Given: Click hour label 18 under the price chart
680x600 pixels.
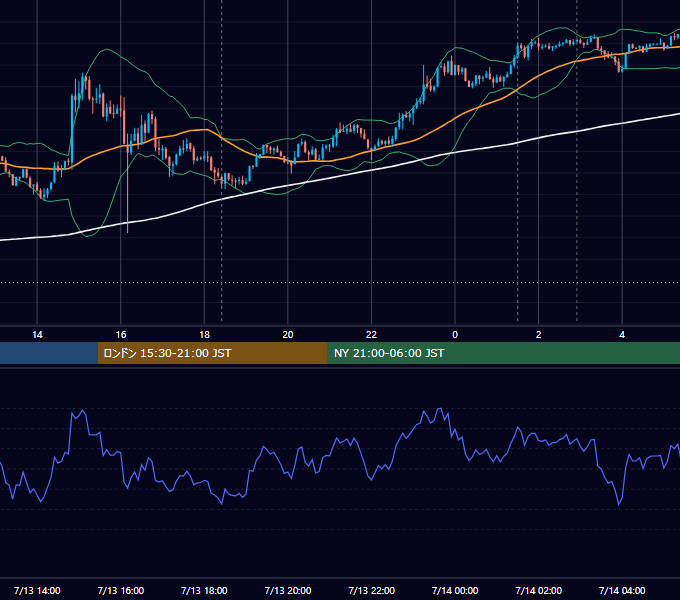Looking at the screenshot, I should [x=204, y=335].
